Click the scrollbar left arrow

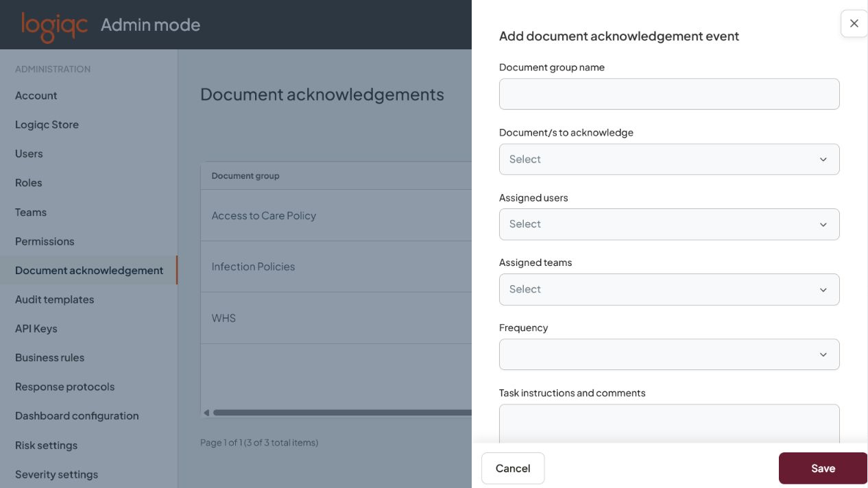(206, 413)
